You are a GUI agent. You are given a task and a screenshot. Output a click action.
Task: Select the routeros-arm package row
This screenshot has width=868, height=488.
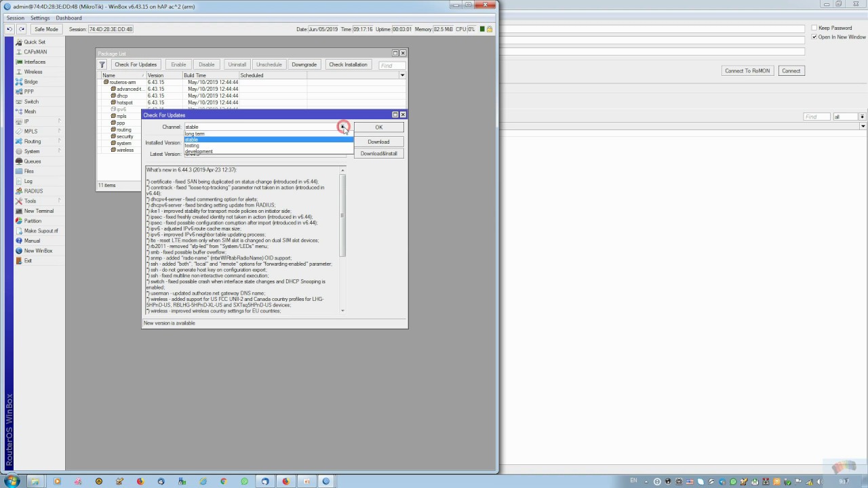252,82
